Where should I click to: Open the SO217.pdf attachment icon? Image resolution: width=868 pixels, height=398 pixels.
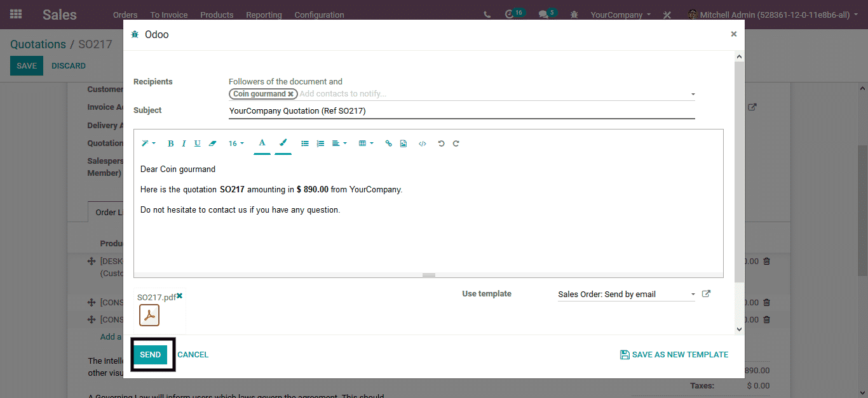pos(149,315)
